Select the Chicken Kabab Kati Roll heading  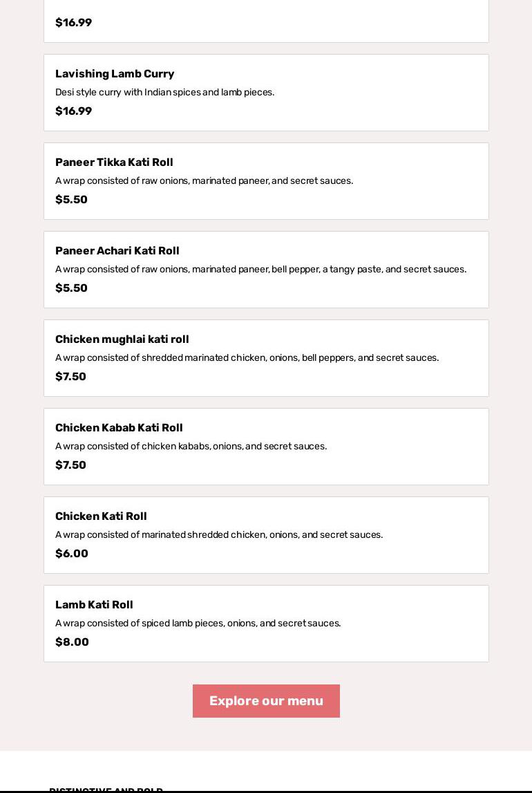pos(119,428)
